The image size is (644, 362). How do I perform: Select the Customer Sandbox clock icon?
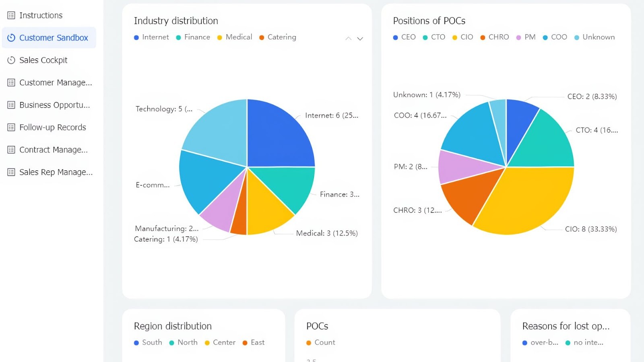pos(11,37)
